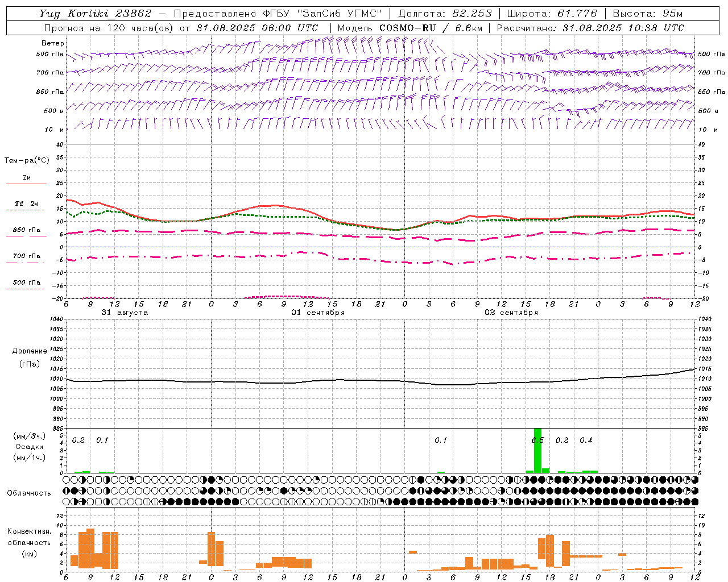Click the Широта: 61.776 header field
The width and height of the screenshot is (728, 582).
click(552, 14)
